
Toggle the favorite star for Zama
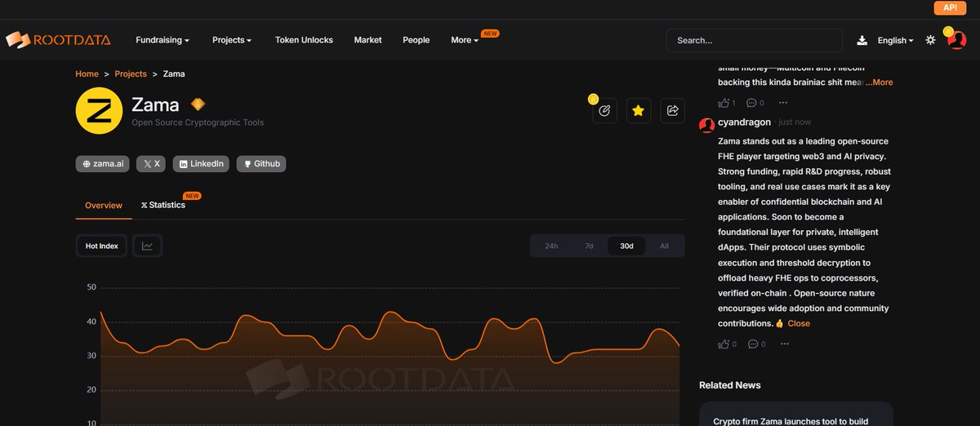[639, 110]
